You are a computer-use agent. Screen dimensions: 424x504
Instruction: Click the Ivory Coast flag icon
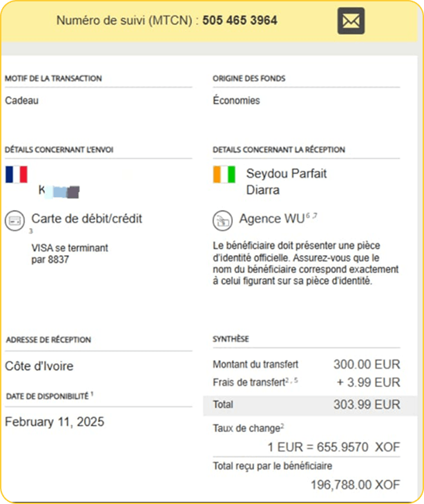coord(224,174)
